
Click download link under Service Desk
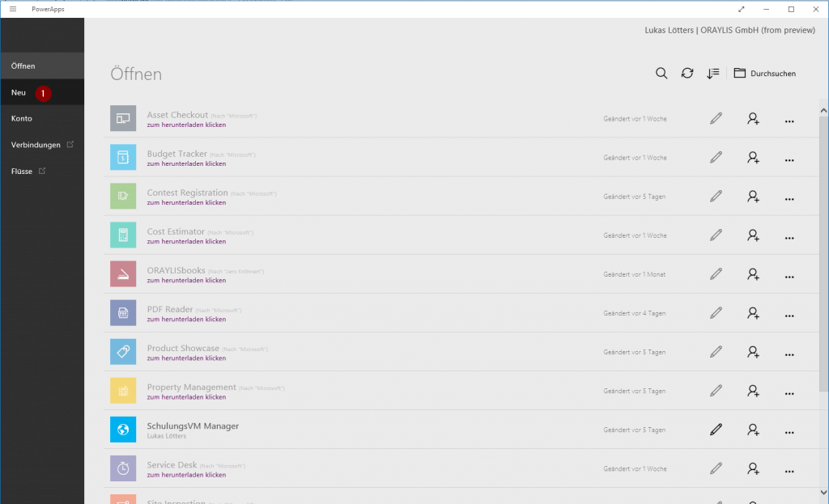point(186,475)
